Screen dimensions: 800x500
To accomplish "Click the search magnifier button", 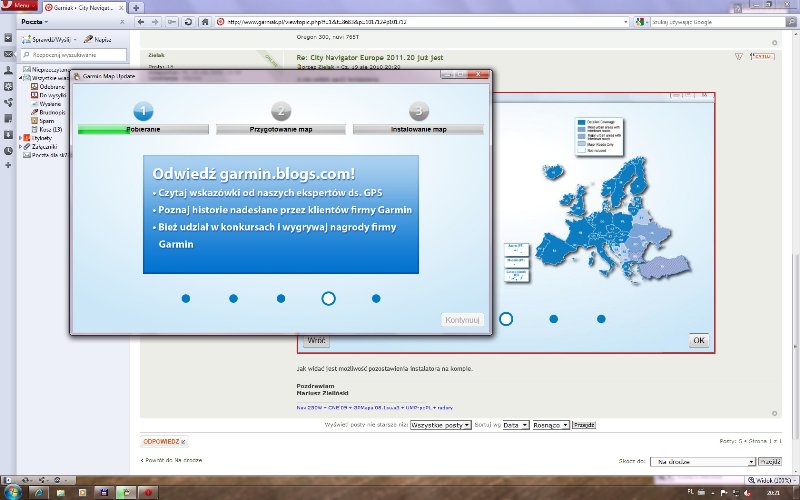I will [791, 22].
